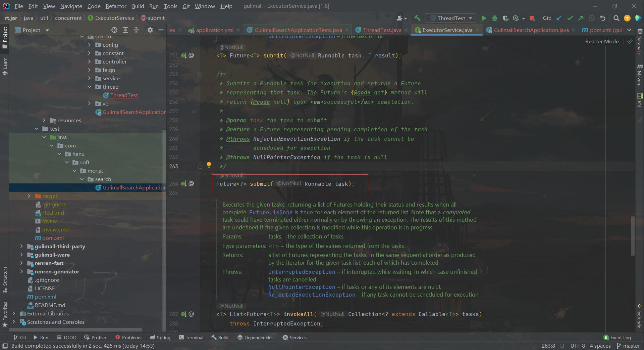This screenshot has width=644, height=350.
Task: Click Project panel horizontal scrollbar
Action: [75, 330]
